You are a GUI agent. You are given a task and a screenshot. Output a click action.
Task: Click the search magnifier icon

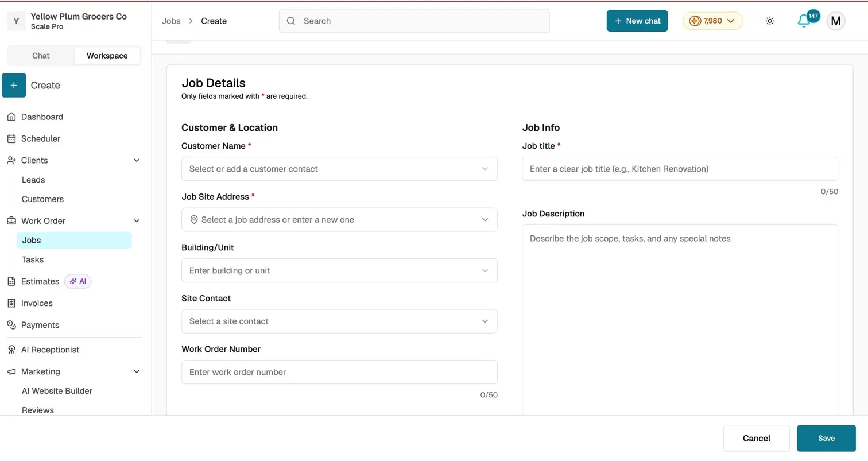point(291,21)
